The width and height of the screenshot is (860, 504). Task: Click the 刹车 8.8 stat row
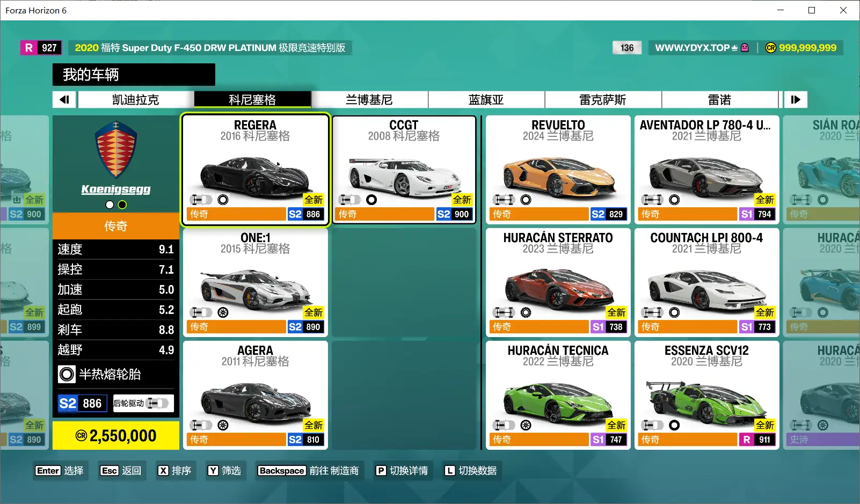coord(116,330)
